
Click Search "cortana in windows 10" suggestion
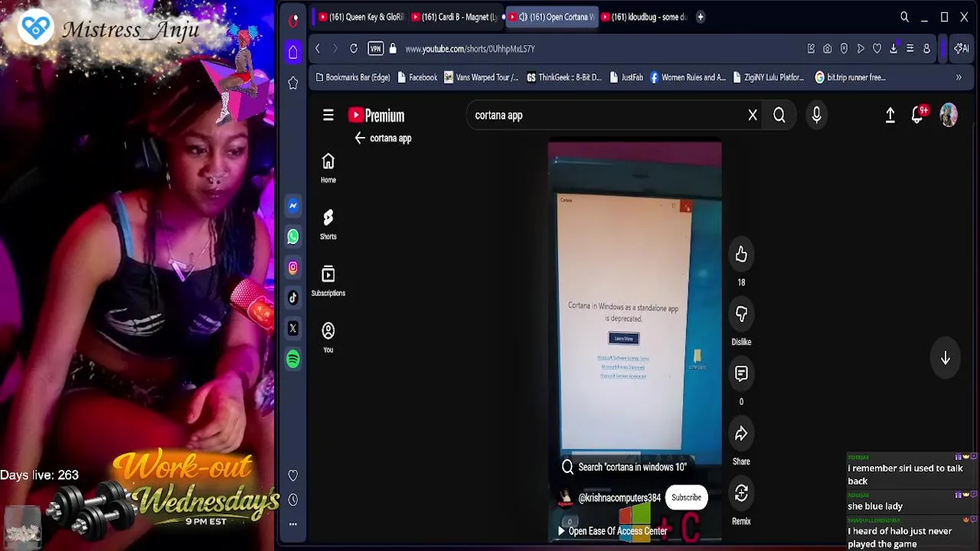tap(624, 467)
